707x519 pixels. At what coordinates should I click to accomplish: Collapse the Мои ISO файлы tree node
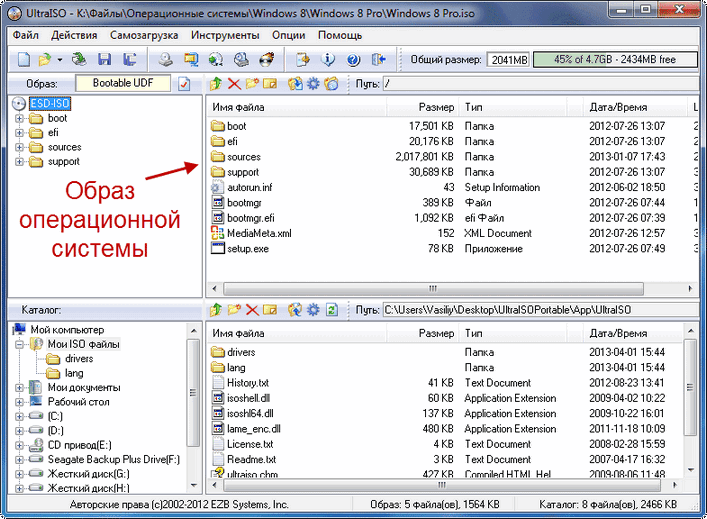tap(19, 344)
